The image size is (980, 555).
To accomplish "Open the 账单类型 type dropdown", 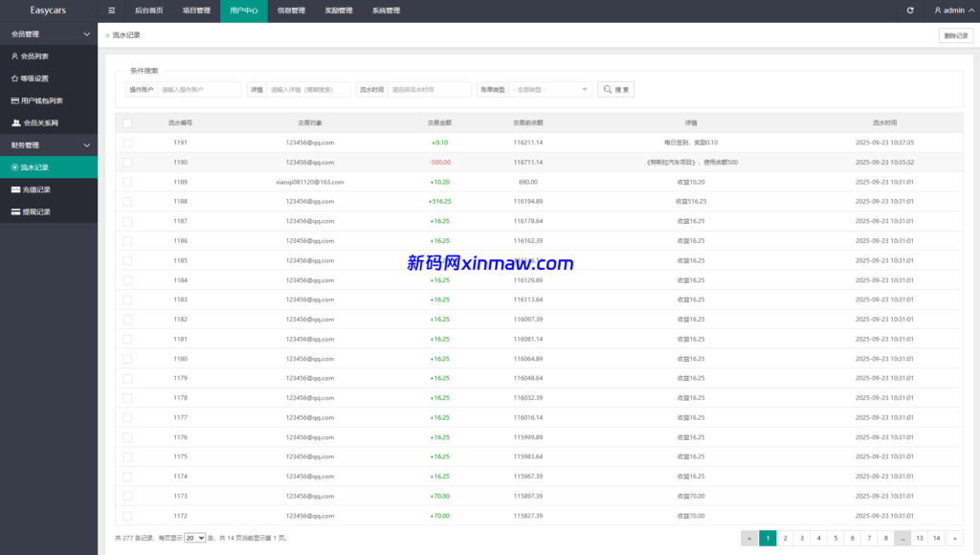I will (x=550, y=89).
